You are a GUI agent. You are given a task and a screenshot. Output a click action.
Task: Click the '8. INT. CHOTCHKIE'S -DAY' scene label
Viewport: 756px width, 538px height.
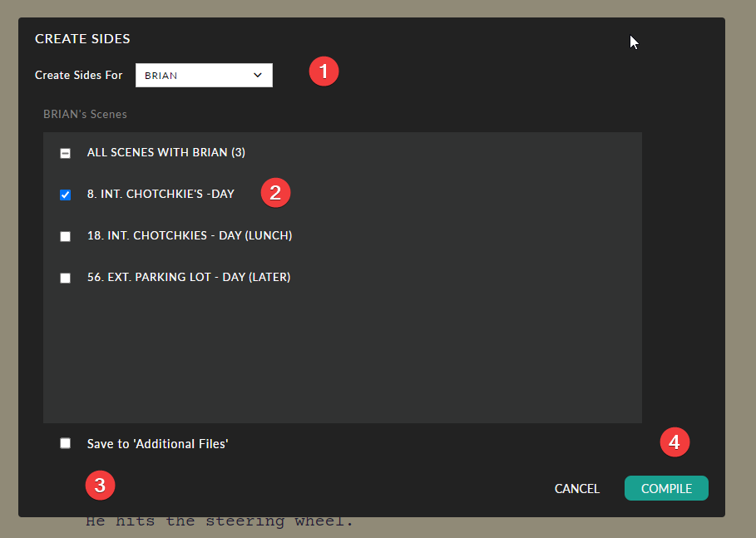(x=161, y=194)
